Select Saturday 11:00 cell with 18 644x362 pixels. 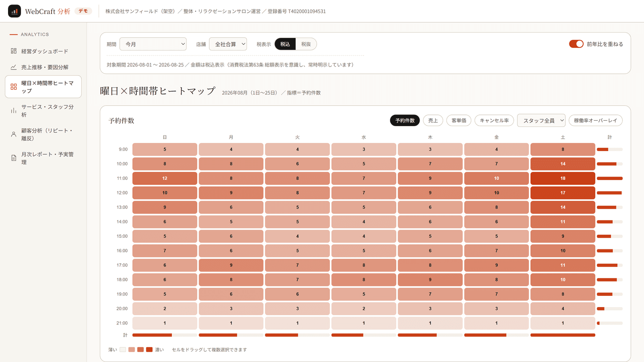pos(563,178)
